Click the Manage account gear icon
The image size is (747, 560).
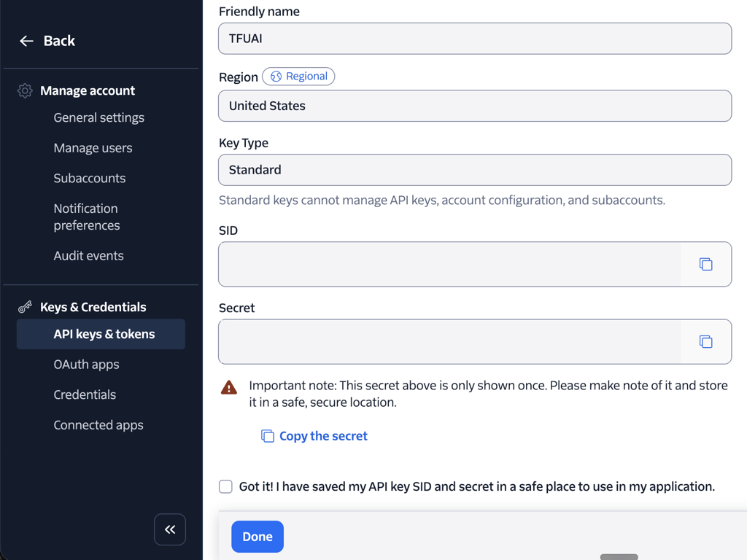tap(25, 90)
